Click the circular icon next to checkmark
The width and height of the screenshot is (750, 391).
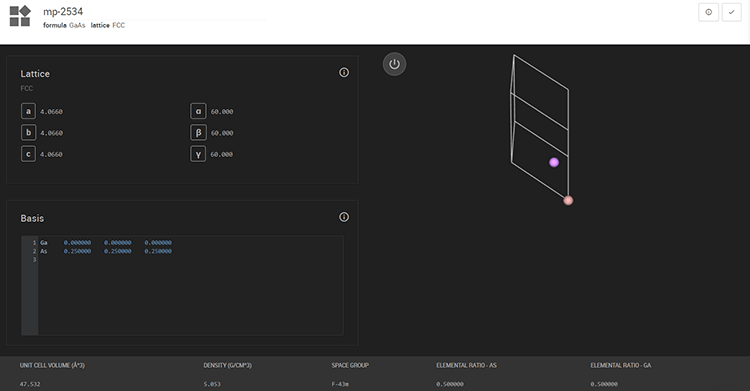click(708, 12)
